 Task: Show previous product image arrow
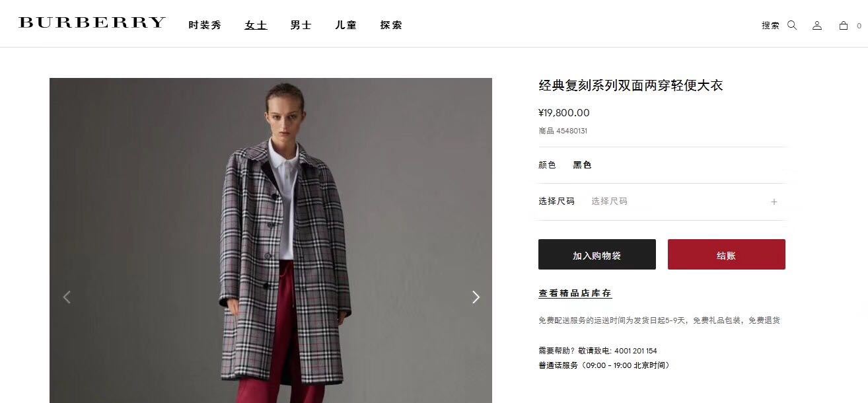66,297
